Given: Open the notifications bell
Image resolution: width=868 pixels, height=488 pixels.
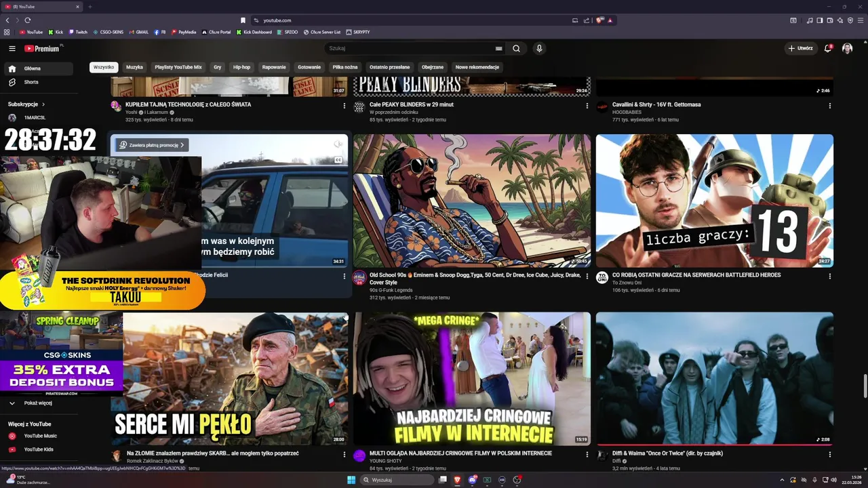Looking at the screenshot, I should coord(827,48).
